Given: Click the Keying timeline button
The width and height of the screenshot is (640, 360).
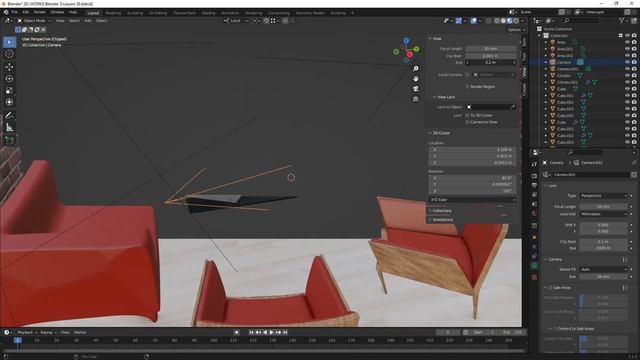Looking at the screenshot, I should [x=48, y=332].
